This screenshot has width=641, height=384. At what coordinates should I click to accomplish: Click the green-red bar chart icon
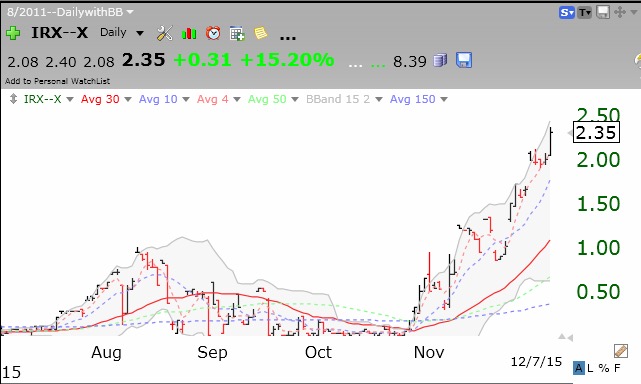click(189, 33)
